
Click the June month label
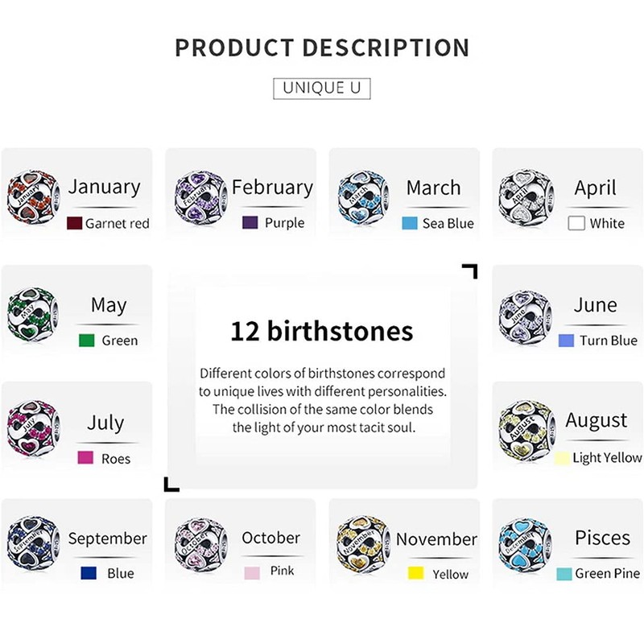coord(596,305)
